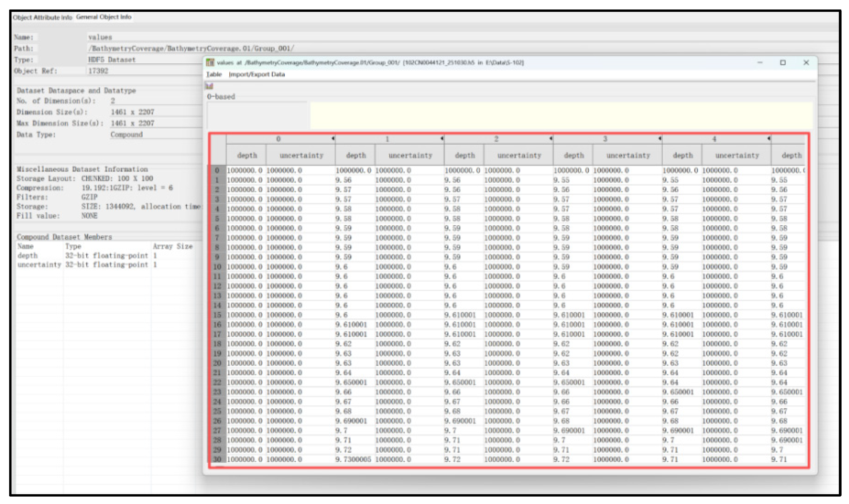This screenshot has width=849, height=504.
Task: Open the Table menu
Action: click(x=214, y=75)
